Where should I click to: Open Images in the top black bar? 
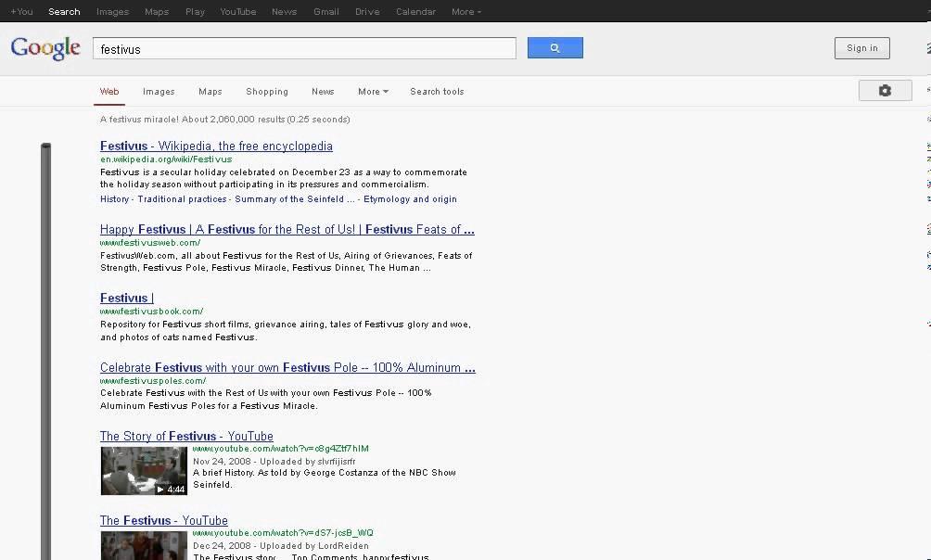point(112,11)
